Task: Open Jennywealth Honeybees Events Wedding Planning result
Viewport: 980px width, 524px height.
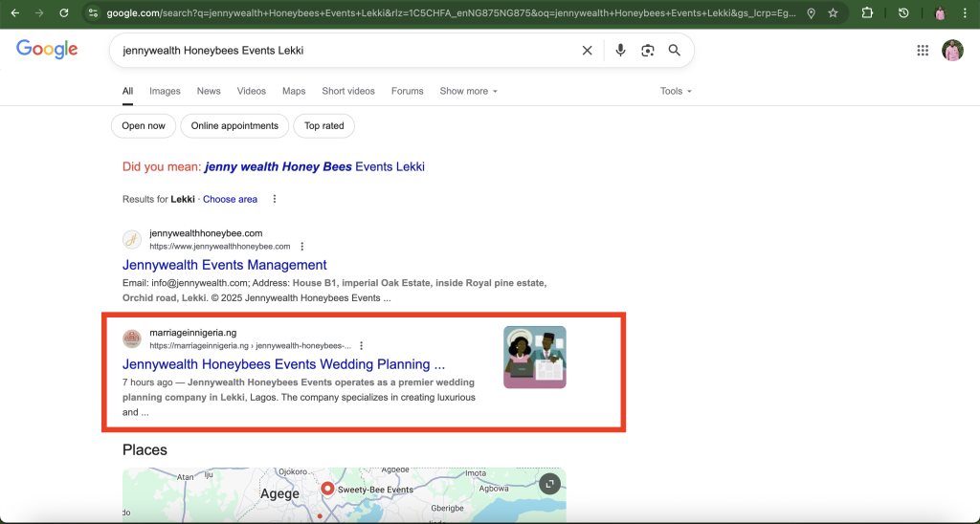Action: click(283, 364)
